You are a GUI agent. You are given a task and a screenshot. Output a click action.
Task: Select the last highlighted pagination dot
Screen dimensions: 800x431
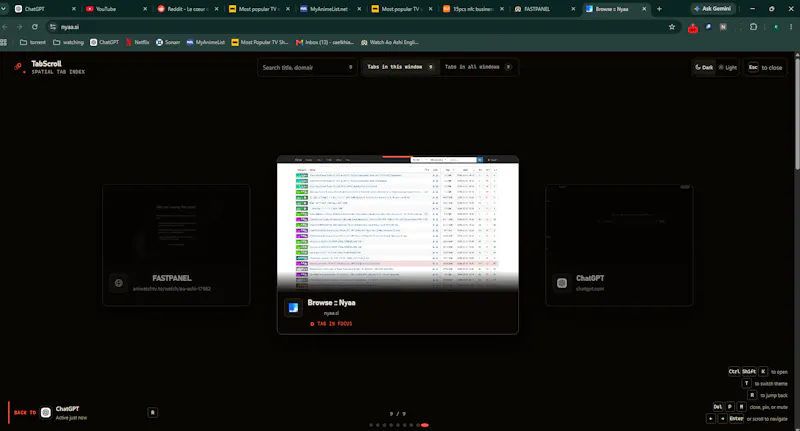pos(424,425)
